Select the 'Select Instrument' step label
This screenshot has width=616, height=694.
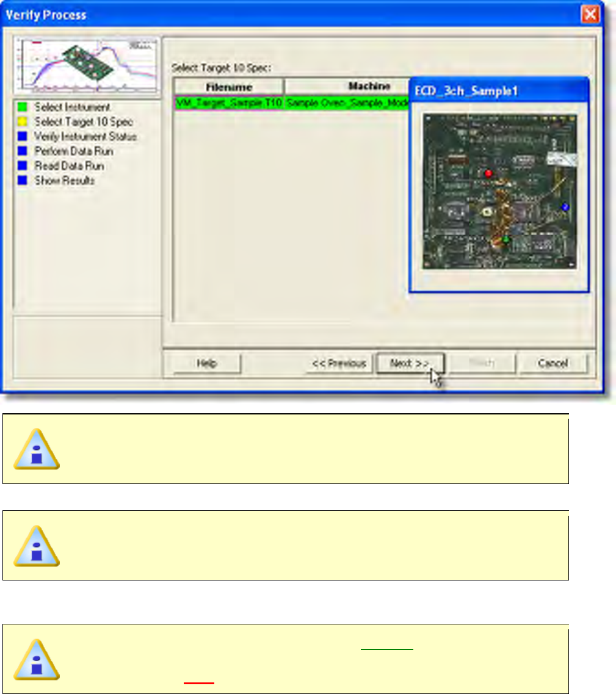coord(72,107)
